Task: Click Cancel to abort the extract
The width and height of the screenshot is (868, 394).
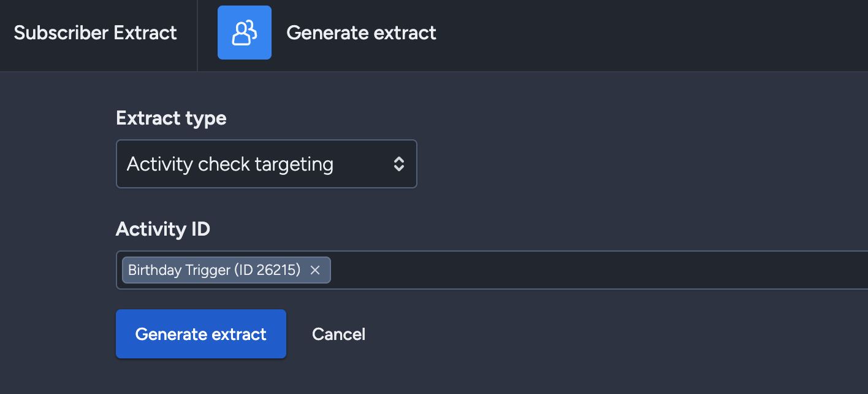Action: point(338,334)
